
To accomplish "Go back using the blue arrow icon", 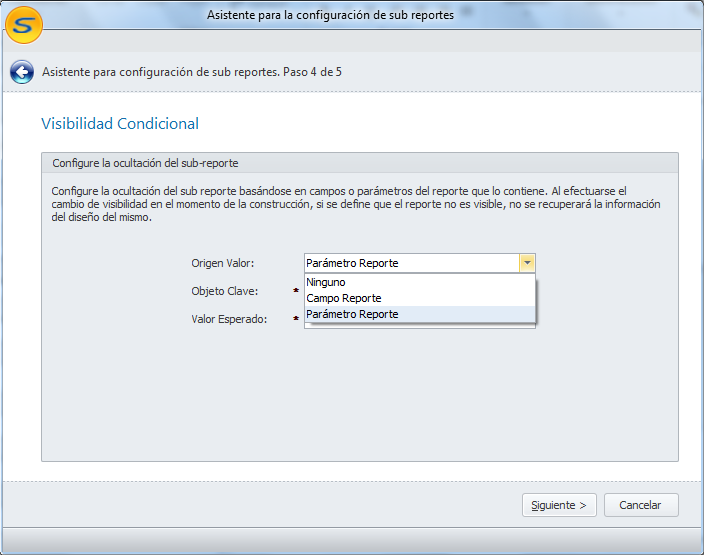I will pos(22,72).
